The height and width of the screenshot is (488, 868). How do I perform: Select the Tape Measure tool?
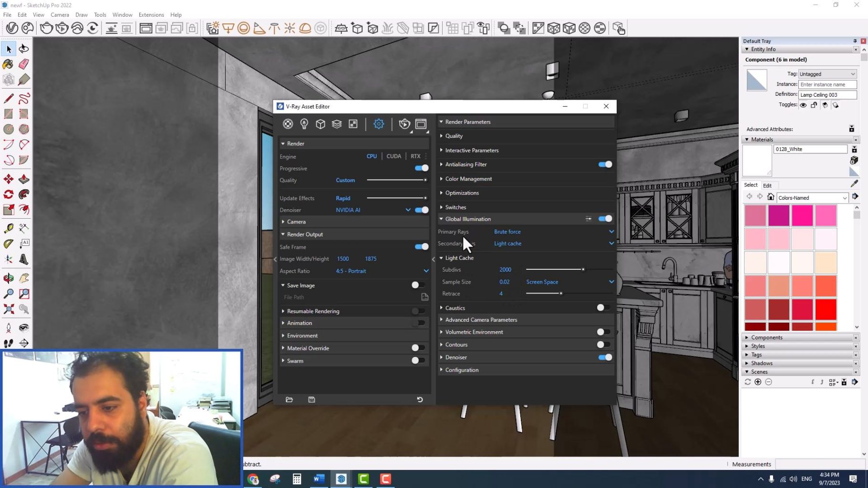(x=9, y=228)
